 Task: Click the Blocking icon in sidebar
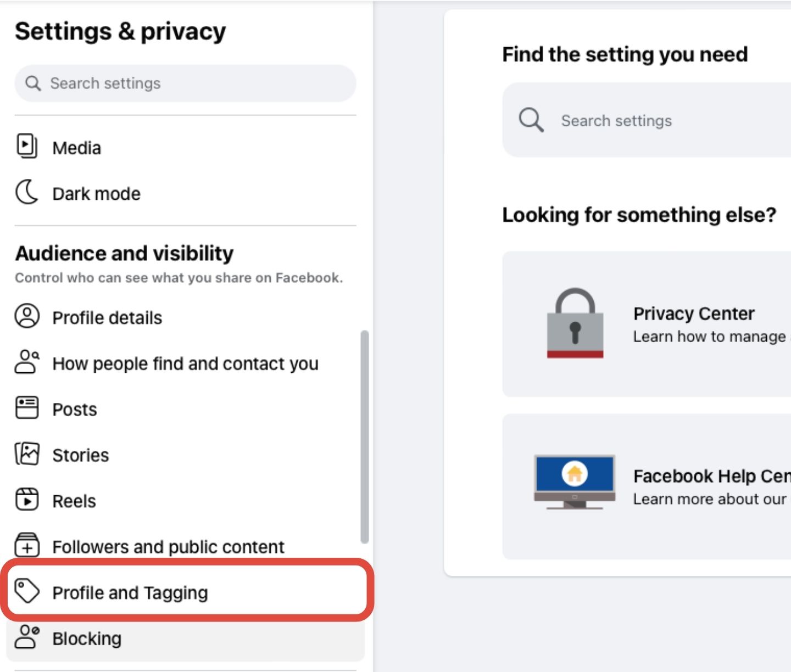pyautogui.click(x=27, y=637)
